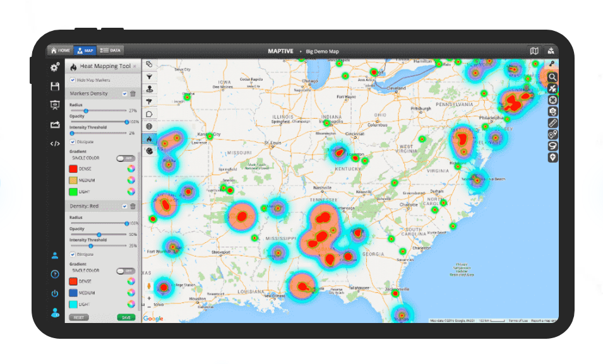Click the heat panel vertical scrollbar

point(139,231)
